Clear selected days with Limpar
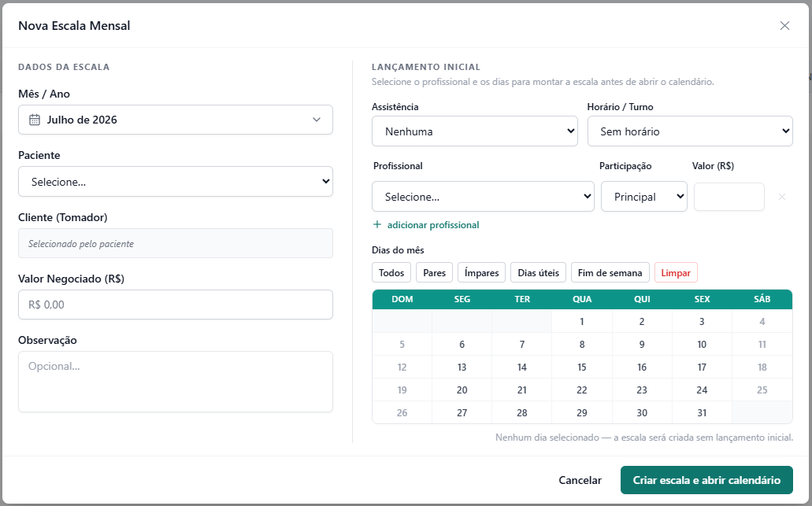Image resolution: width=812 pixels, height=506 pixels. pos(676,272)
